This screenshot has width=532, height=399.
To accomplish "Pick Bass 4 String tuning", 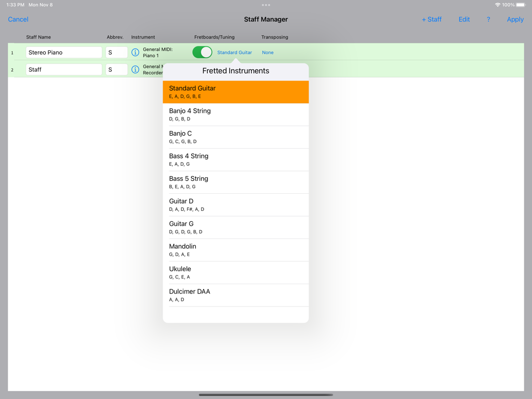I will 235,159.
